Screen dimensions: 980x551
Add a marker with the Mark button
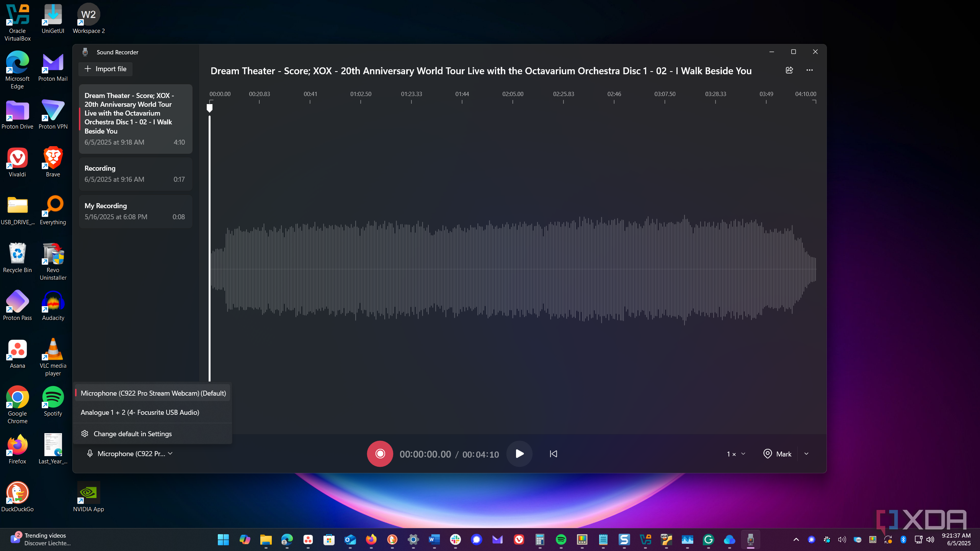tap(777, 454)
